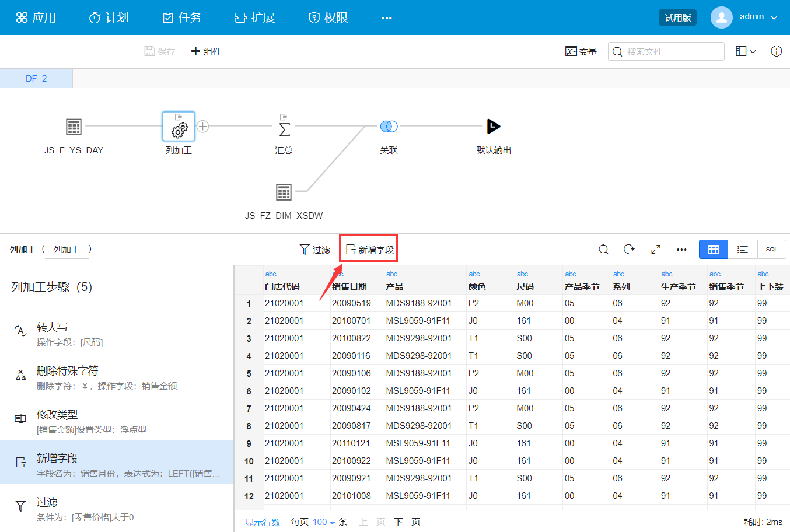Edit the 列加工 step name field
Image resolution: width=790 pixels, height=532 pixels.
pyautogui.click(x=67, y=250)
